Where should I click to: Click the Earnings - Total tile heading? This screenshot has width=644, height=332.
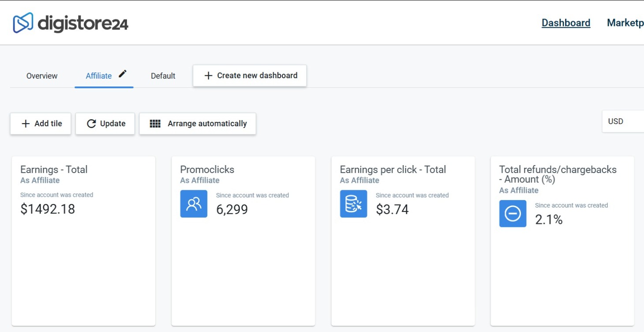pyautogui.click(x=54, y=170)
